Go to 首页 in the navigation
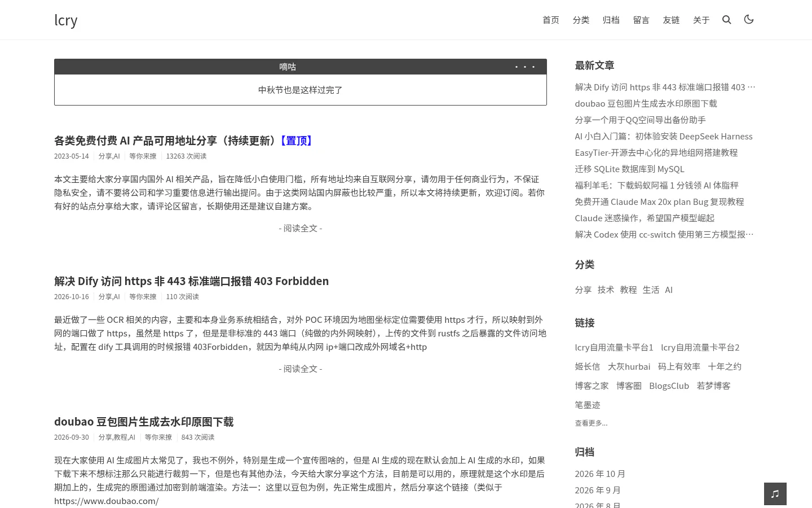The height and width of the screenshot is (508, 812). coord(551,20)
